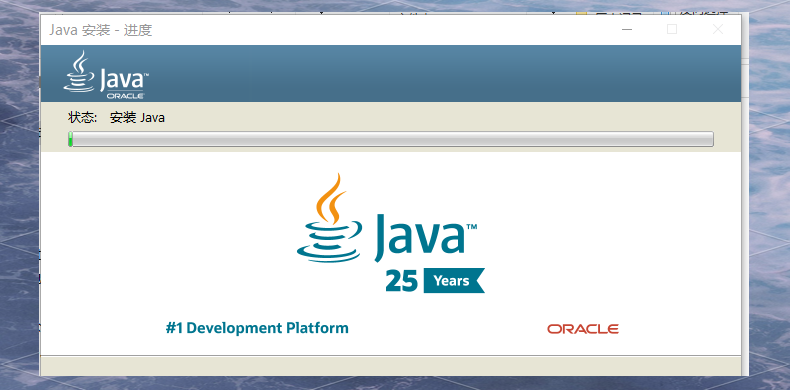The width and height of the screenshot is (790, 390).
Task: Close the Java installer window
Action: pyautogui.click(x=717, y=30)
